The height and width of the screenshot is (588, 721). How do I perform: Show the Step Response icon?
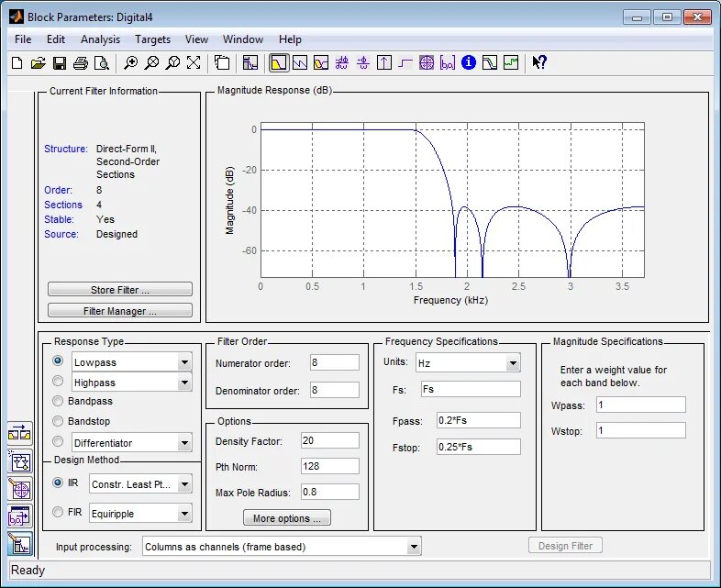[405, 63]
